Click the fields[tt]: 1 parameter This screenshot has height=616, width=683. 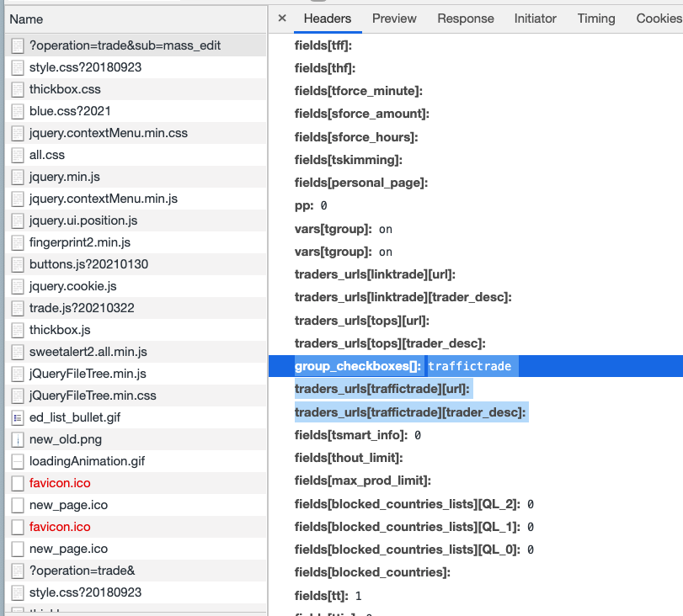pos(328,595)
